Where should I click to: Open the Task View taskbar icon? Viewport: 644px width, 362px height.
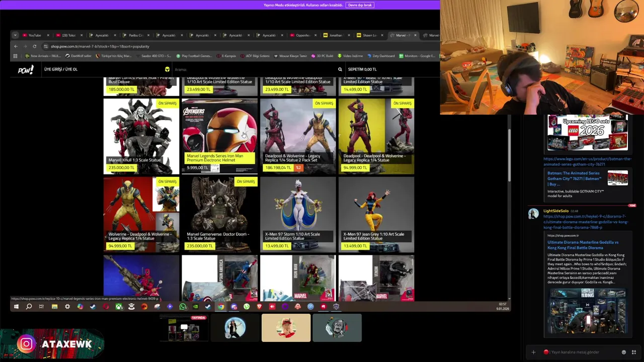(41, 307)
